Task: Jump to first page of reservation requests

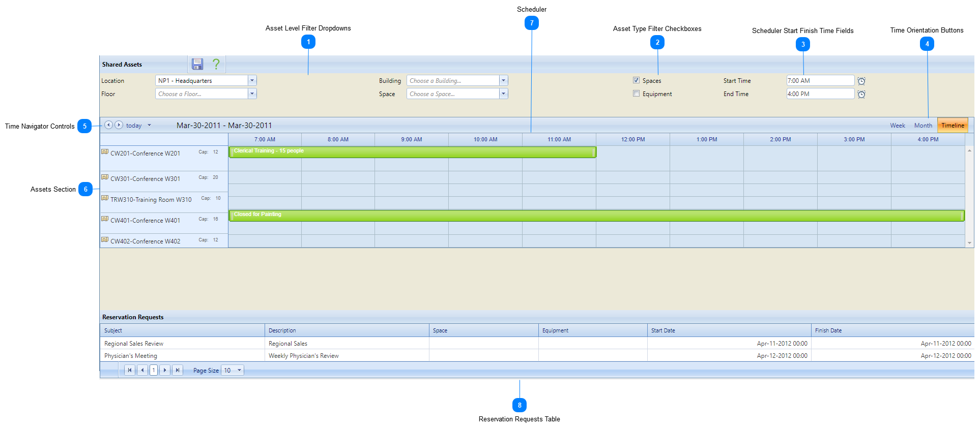Action: click(130, 370)
